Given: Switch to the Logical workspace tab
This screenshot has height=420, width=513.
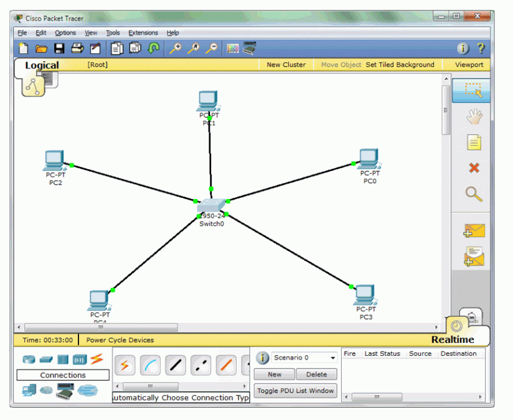Looking at the screenshot, I should pos(42,65).
